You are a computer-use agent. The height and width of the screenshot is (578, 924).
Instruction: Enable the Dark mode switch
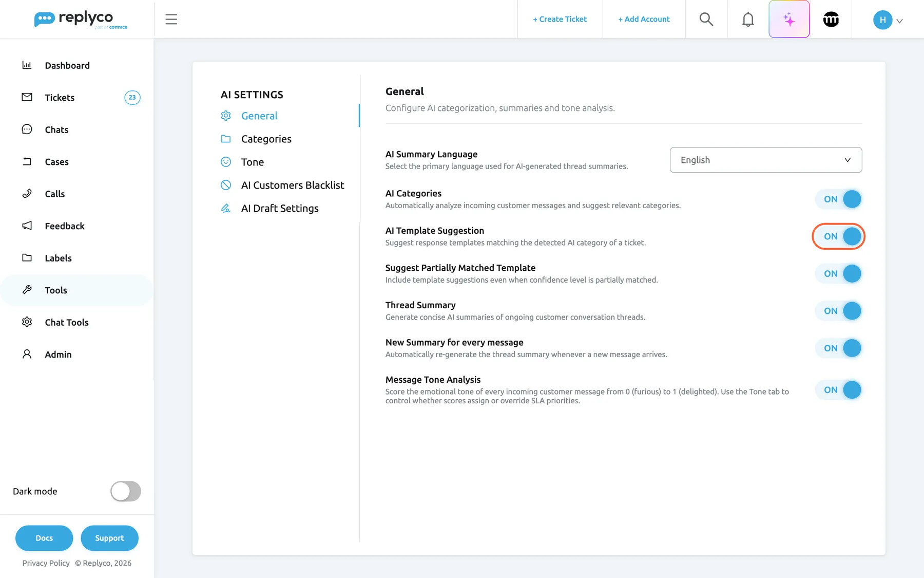click(x=126, y=491)
